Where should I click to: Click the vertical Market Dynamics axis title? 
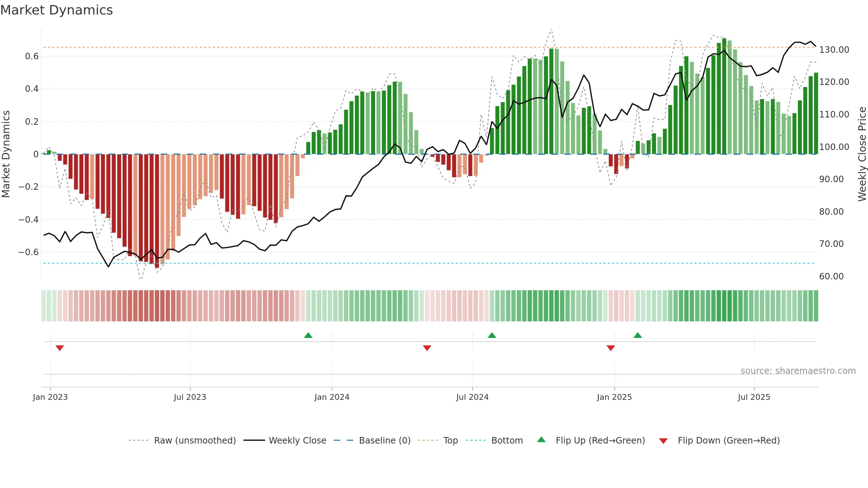(x=6, y=154)
